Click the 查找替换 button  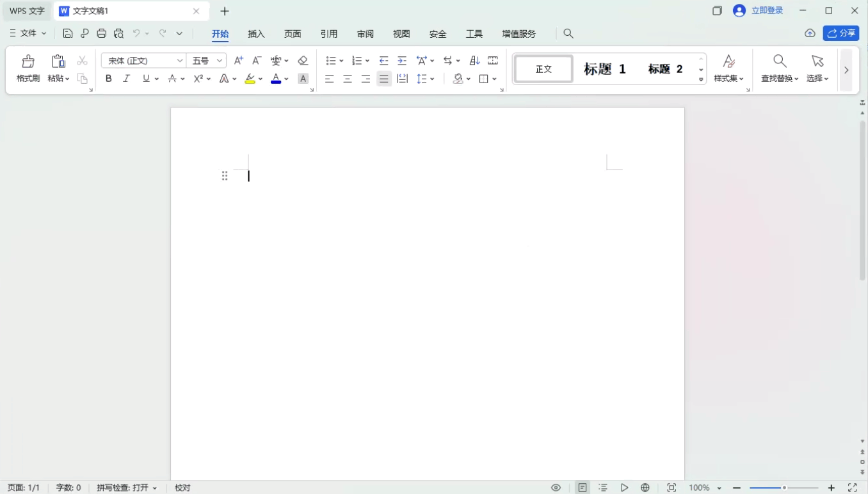point(780,68)
